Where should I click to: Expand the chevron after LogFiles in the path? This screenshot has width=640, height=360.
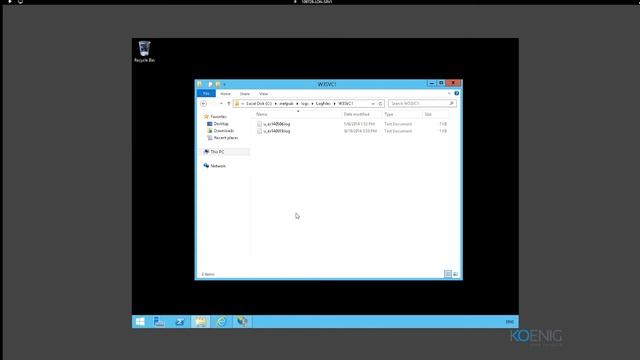(335, 104)
